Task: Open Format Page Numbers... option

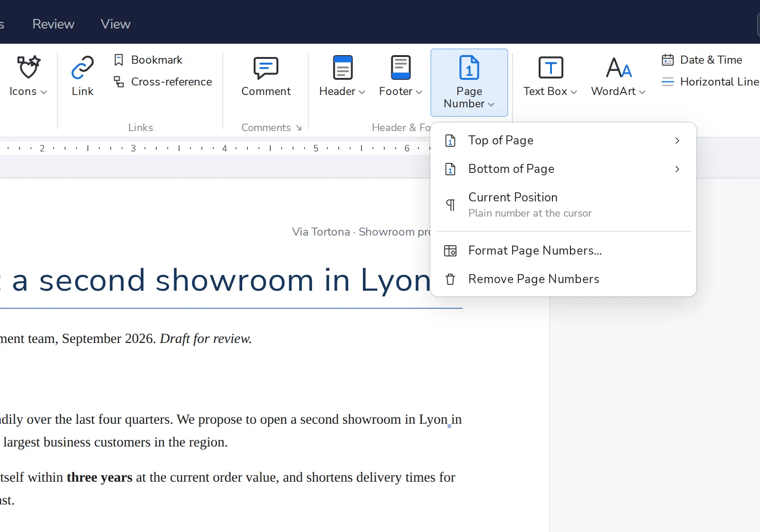Action: [563, 251]
